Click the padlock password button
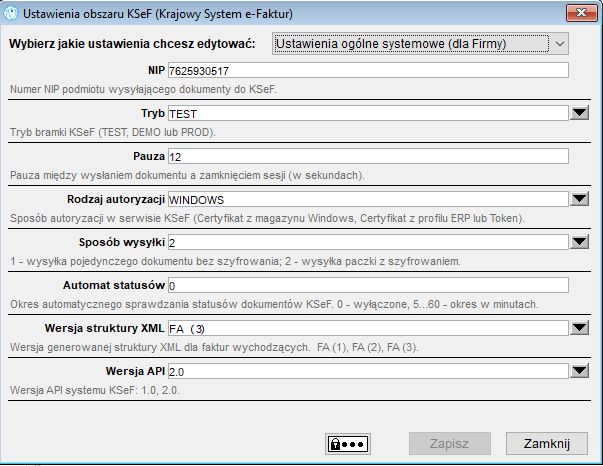Image resolution: width=603 pixels, height=466 pixels. point(348,444)
